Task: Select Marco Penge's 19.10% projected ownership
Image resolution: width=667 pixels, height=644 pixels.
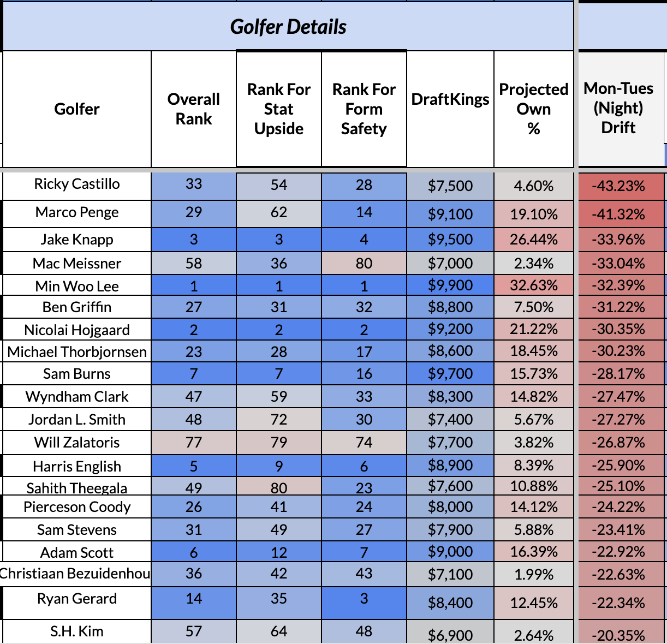Action: [x=534, y=214]
